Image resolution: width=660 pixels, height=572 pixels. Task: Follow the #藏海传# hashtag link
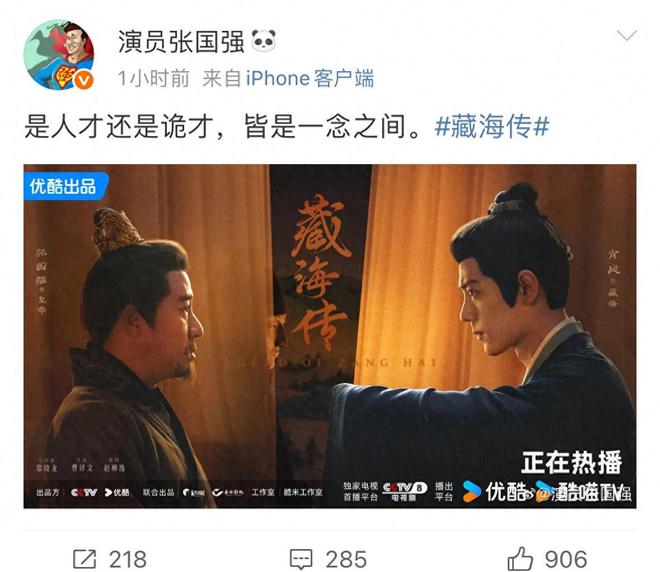(492, 126)
